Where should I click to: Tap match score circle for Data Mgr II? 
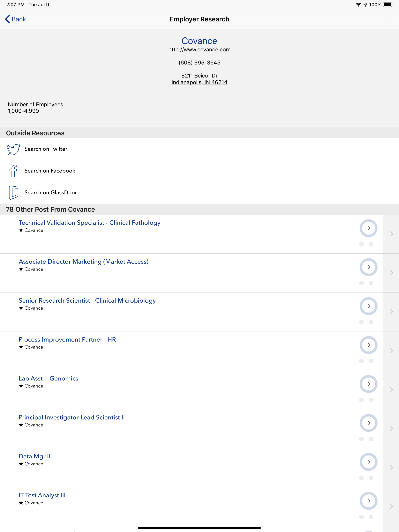[368, 462]
